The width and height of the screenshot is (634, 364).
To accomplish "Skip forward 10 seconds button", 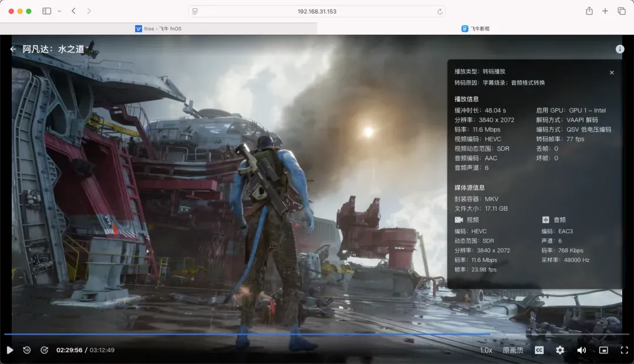I will (x=44, y=350).
